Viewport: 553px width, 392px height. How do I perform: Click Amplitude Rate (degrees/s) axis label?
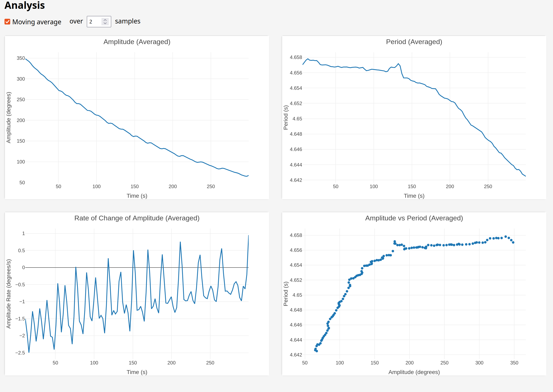pos(9,294)
